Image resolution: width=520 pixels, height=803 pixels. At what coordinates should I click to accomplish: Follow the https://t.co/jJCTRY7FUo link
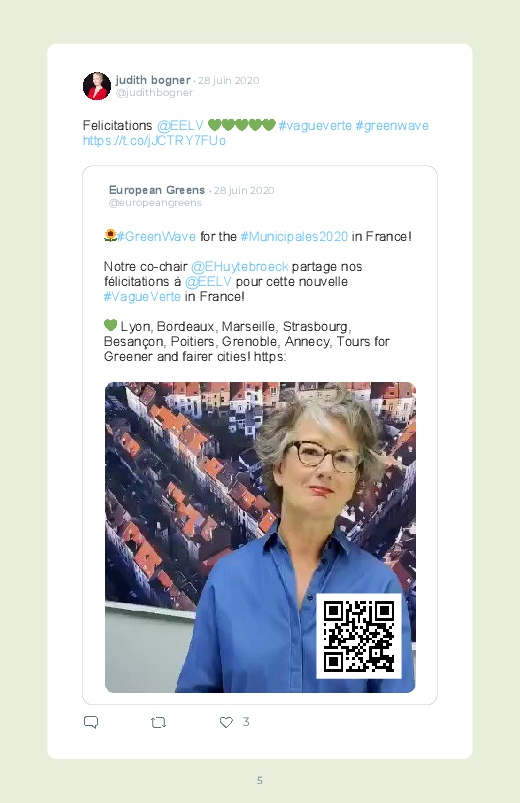coord(154,140)
